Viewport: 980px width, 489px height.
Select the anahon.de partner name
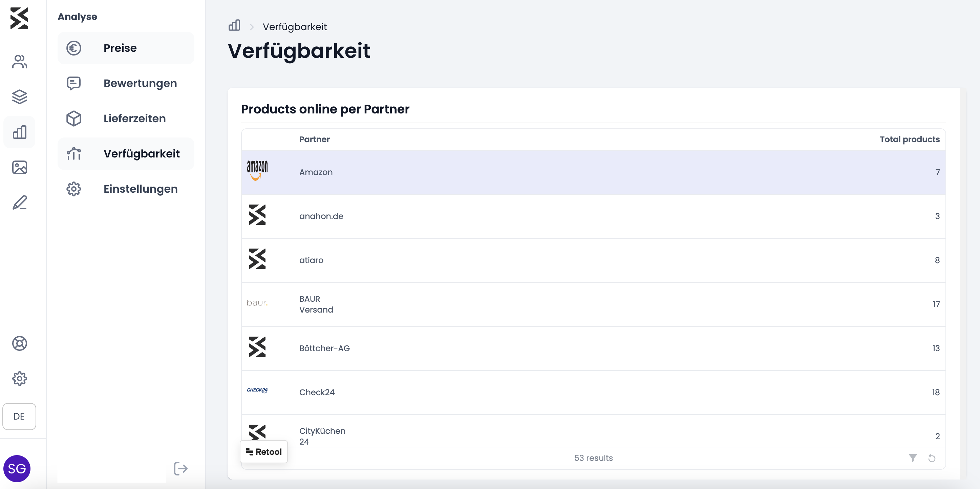coord(321,216)
